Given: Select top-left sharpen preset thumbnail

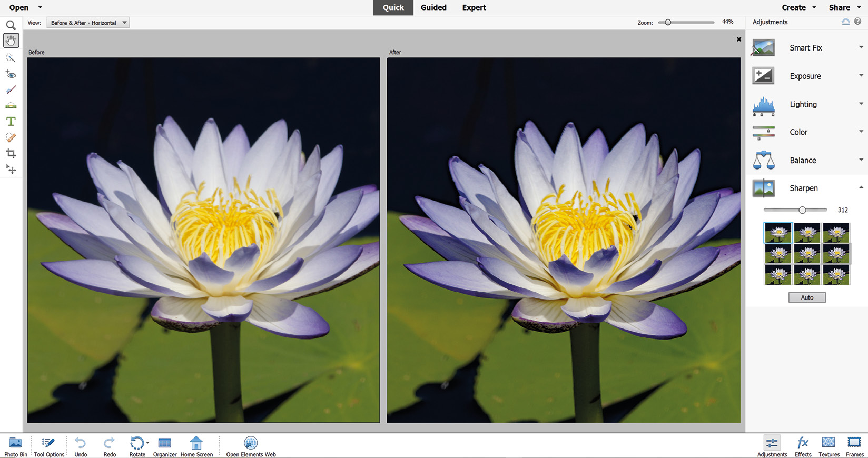Looking at the screenshot, I should (x=778, y=233).
